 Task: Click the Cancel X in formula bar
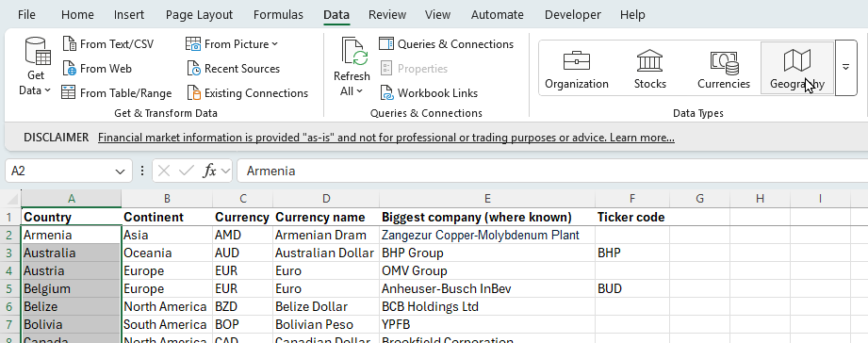click(164, 171)
